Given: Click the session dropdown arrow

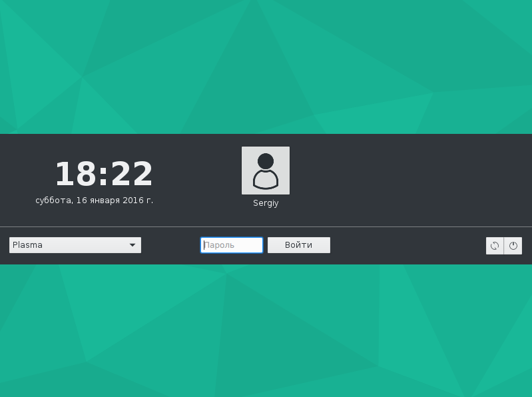Looking at the screenshot, I should (x=133, y=245).
